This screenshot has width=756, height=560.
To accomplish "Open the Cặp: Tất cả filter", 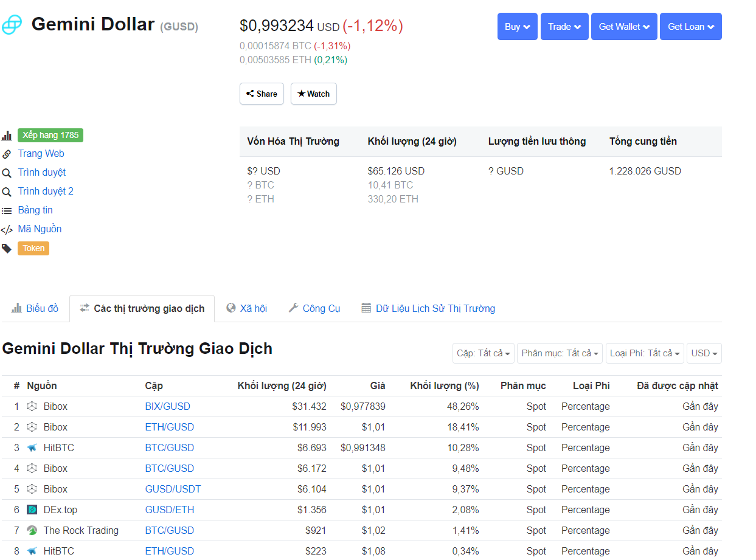I will pos(484,353).
